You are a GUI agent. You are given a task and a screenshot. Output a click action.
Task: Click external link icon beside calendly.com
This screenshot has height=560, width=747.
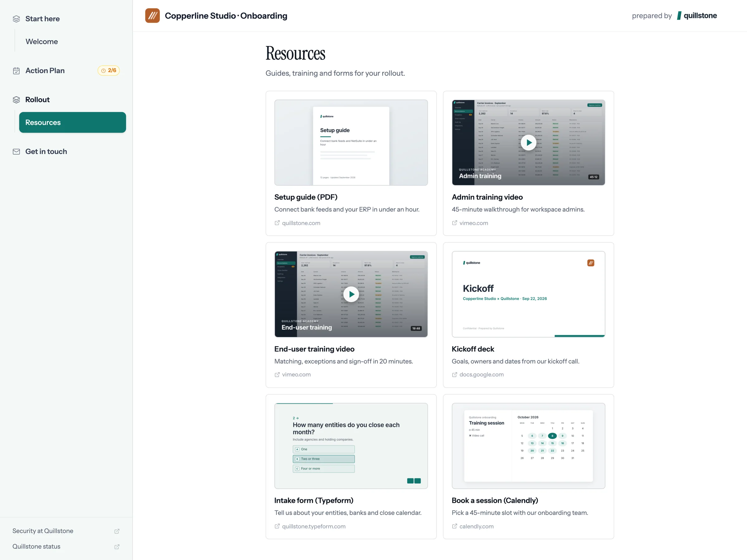(x=454, y=526)
